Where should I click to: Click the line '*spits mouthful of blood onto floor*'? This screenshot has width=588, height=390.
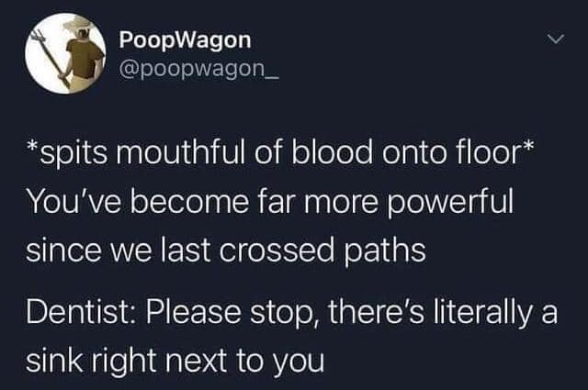click(x=279, y=153)
